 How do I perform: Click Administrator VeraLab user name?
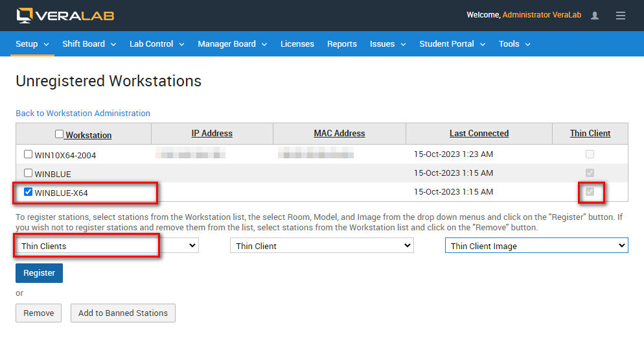click(542, 15)
